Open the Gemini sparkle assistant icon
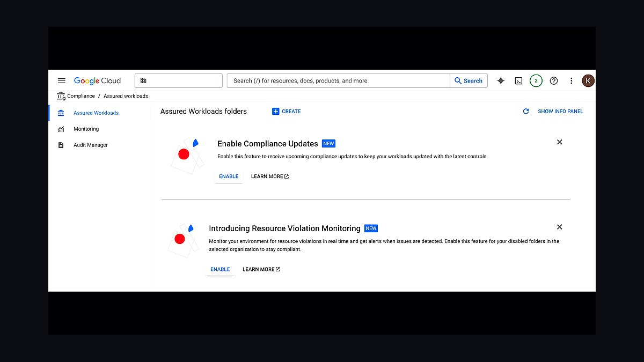The width and height of the screenshot is (644, 362). click(x=501, y=81)
